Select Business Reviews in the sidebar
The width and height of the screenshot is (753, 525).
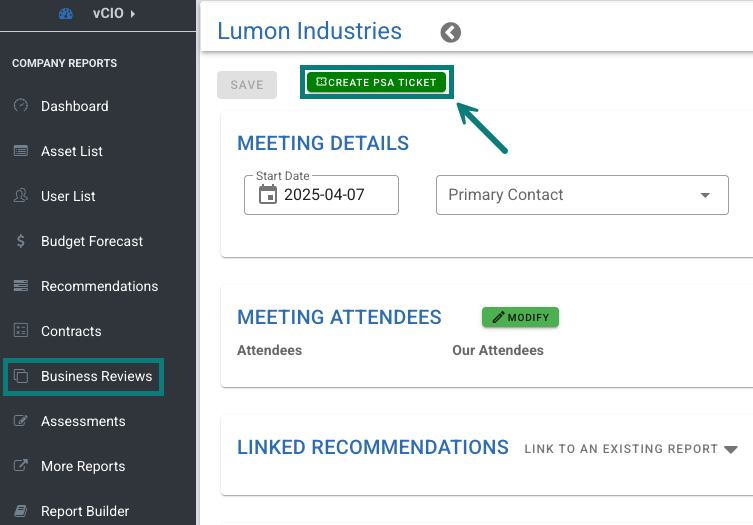click(x=97, y=376)
